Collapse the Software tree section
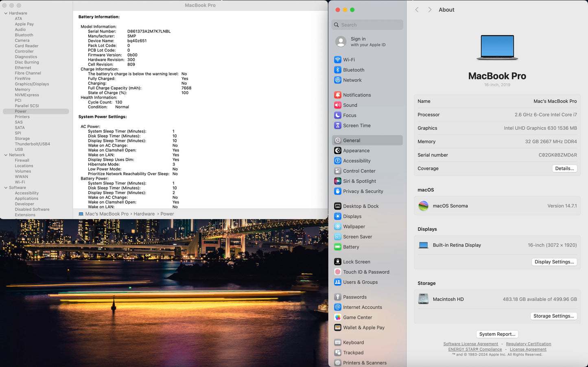Screen dimensions: 588x367 coord(6,188)
